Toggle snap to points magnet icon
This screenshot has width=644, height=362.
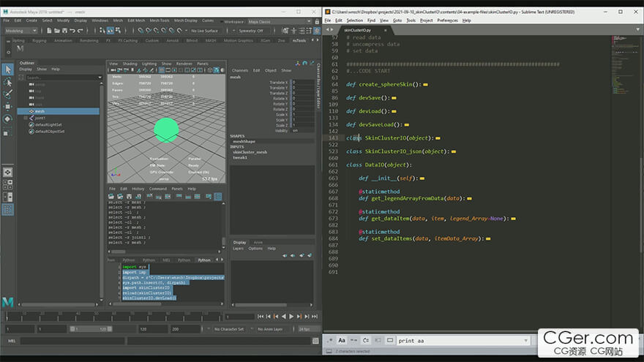pos(157,31)
